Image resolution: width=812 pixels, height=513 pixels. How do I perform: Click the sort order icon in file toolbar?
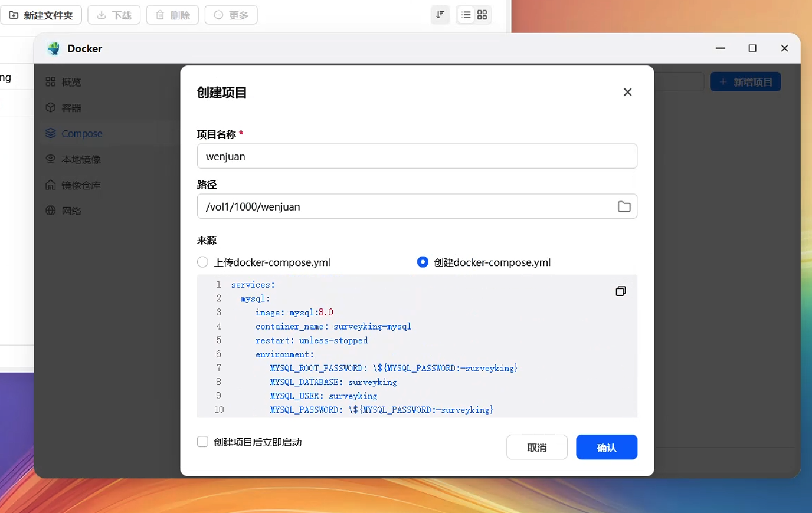[440, 15]
